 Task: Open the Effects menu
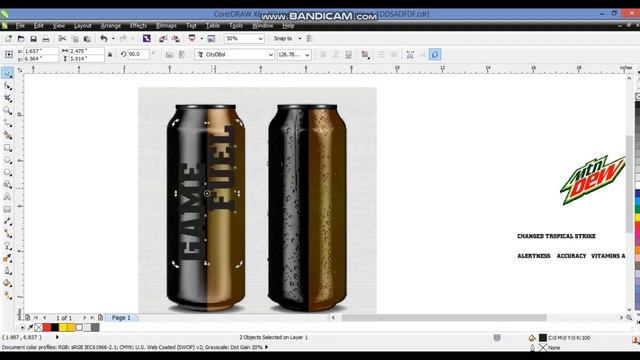(x=138, y=26)
